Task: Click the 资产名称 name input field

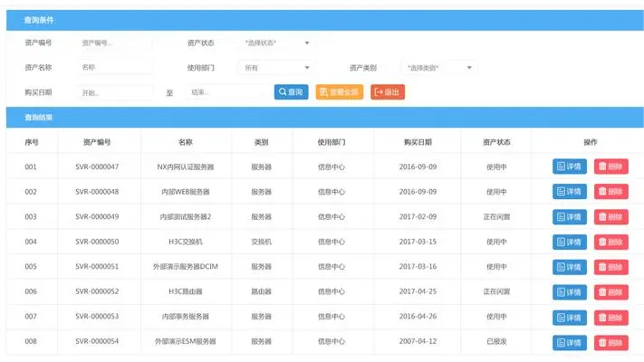Action: coord(115,68)
